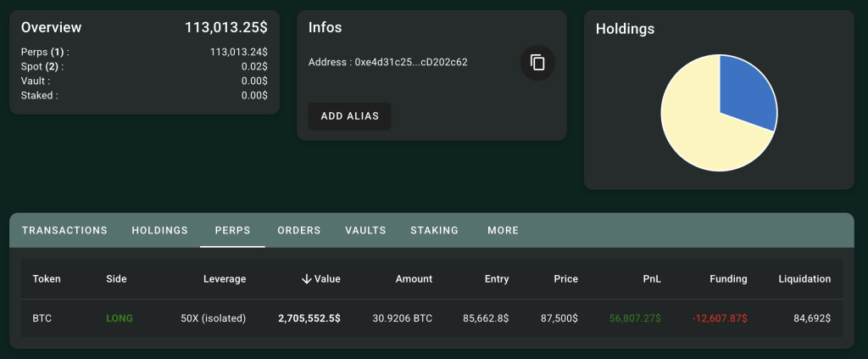Viewport: 868px width, 359px height.
Task: Open the HOLDINGS tab
Action: click(x=159, y=230)
